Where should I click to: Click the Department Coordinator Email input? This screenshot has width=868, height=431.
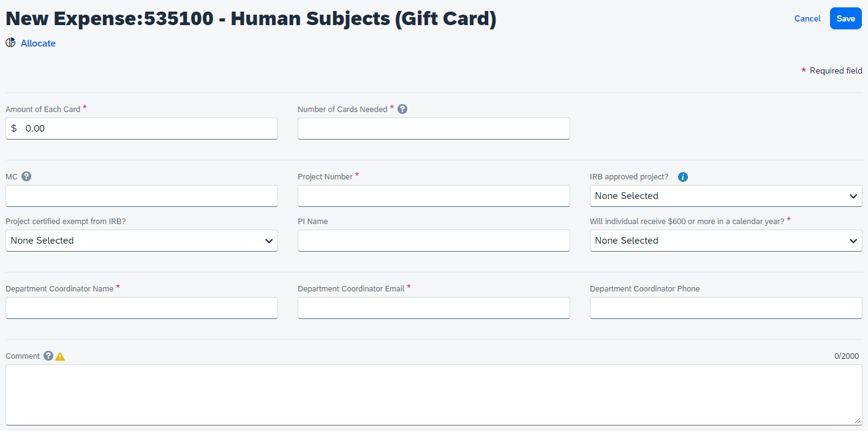(434, 308)
